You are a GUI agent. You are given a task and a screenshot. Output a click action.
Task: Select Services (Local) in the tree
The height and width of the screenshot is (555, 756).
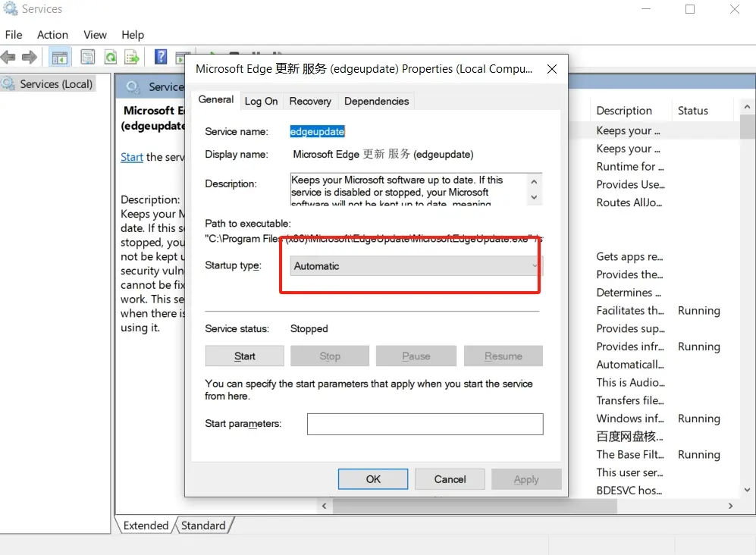click(56, 84)
